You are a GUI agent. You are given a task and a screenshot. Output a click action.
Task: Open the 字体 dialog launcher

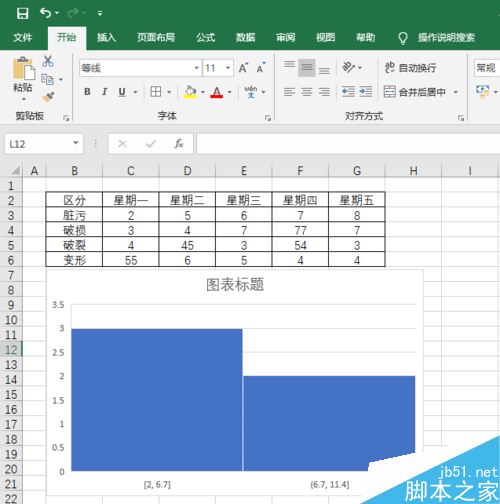pyautogui.click(x=268, y=117)
